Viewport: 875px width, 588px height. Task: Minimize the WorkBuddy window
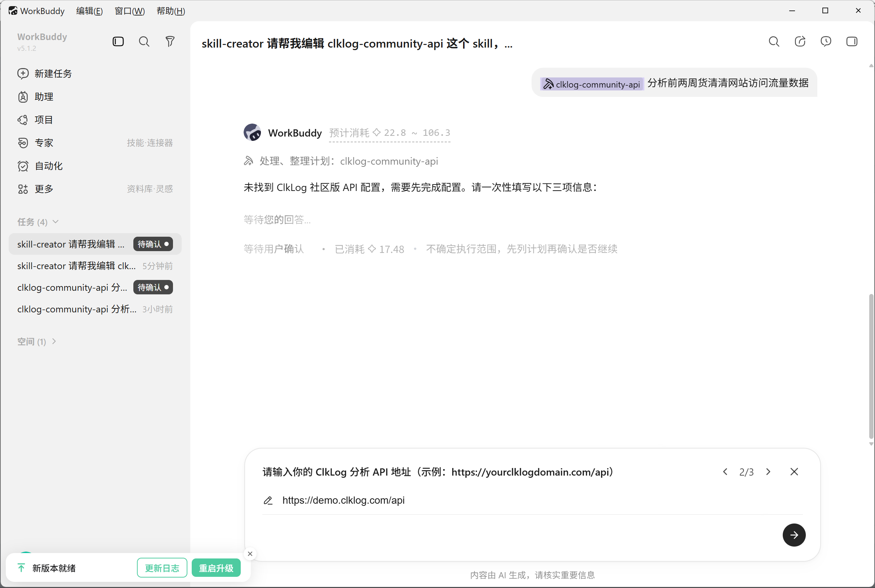pyautogui.click(x=792, y=10)
